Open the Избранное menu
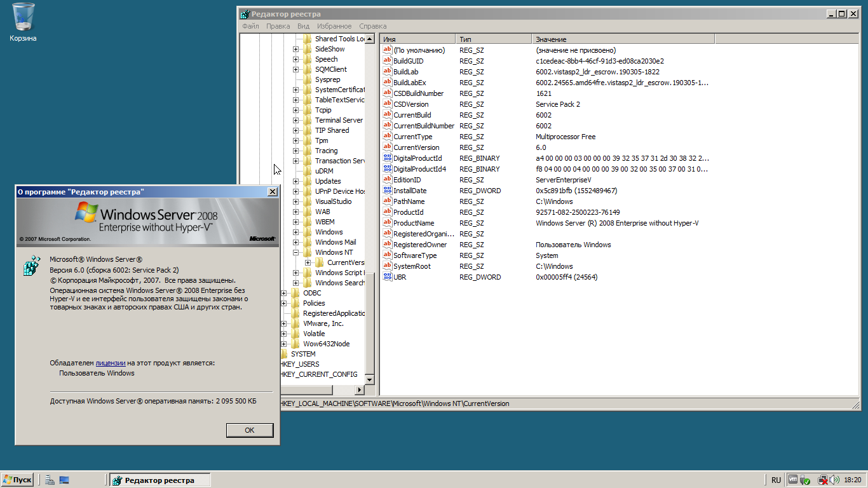This screenshot has height=488, width=868. pyautogui.click(x=334, y=26)
